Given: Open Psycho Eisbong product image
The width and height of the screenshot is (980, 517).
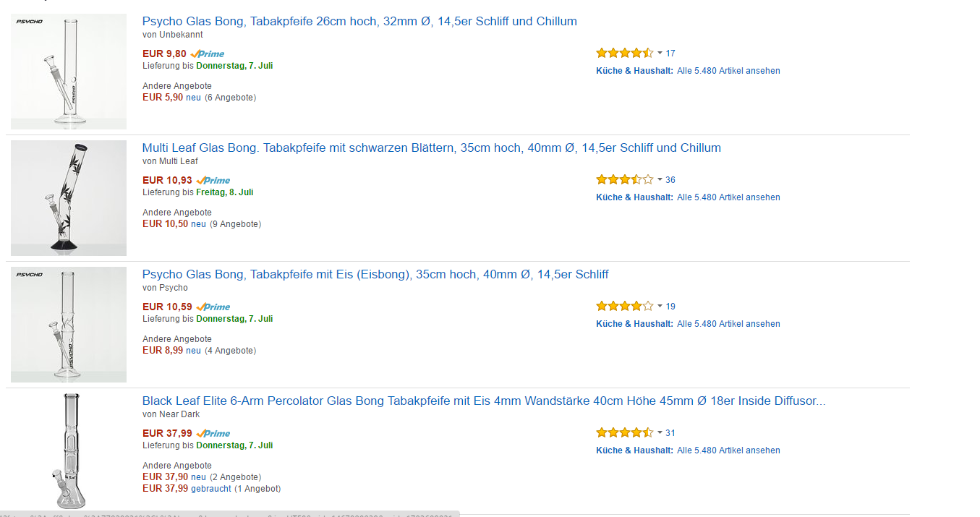Looking at the screenshot, I should coord(69,325).
